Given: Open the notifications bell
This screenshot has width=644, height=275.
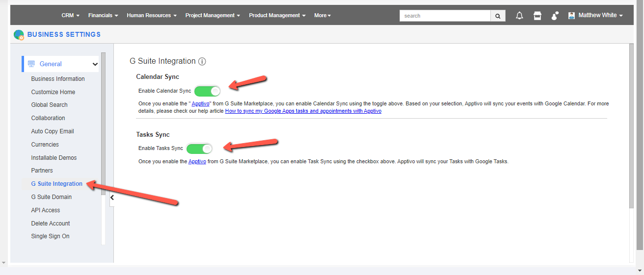Looking at the screenshot, I should click(x=519, y=16).
